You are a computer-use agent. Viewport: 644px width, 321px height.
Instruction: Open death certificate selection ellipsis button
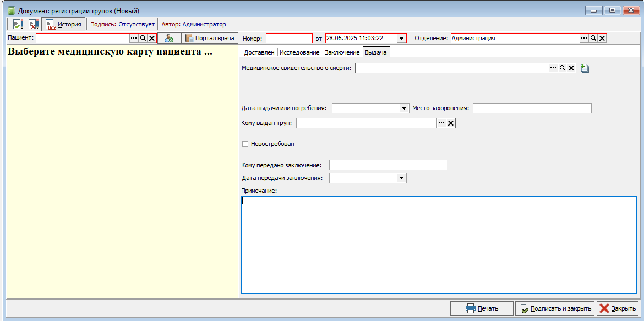[x=553, y=68]
